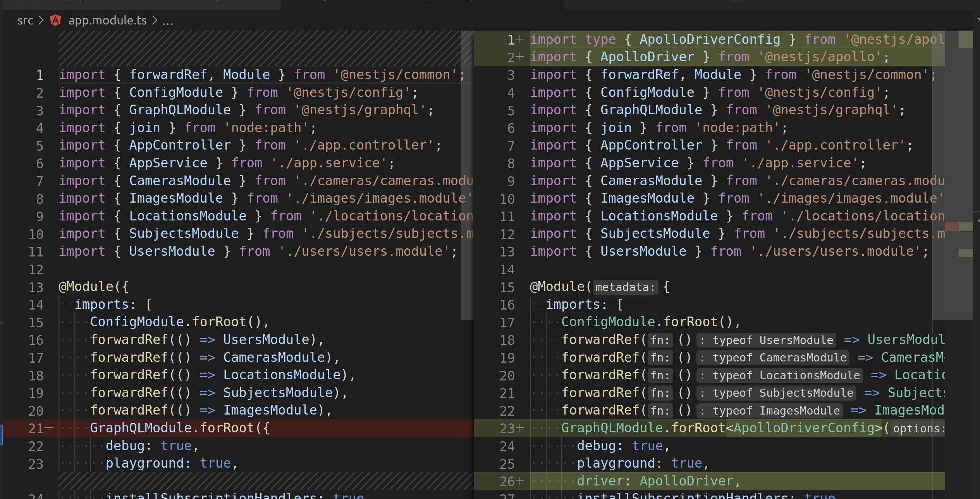Open the src breadcrumb dropdown
This screenshot has width=980, height=499.
pos(25,20)
